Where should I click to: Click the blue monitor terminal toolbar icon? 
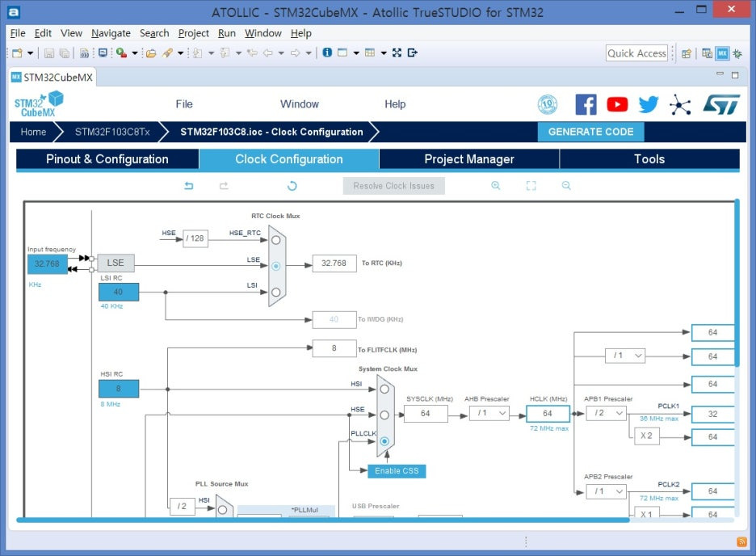[103, 53]
